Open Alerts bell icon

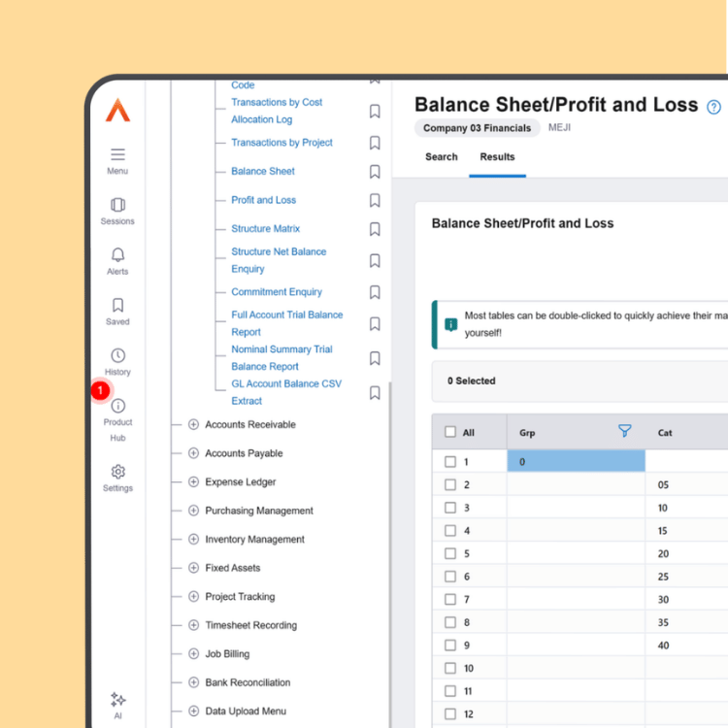[117, 255]
